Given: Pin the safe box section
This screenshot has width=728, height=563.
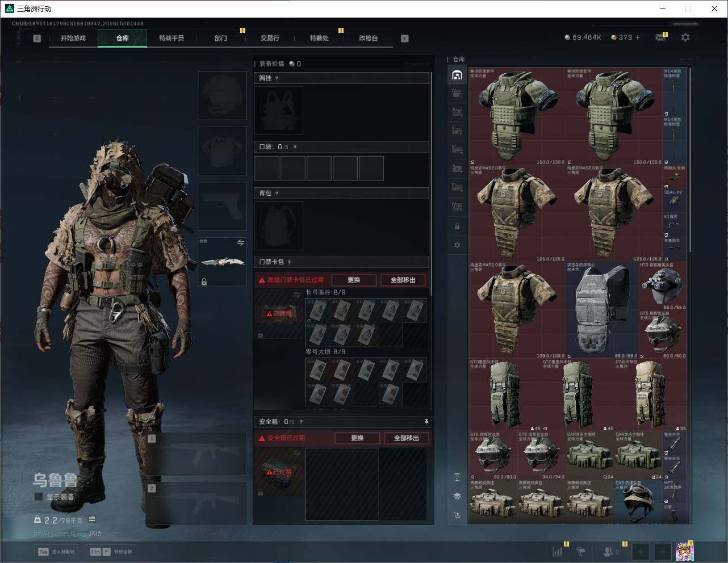Looking at the screenshot, I should (426, 422).
